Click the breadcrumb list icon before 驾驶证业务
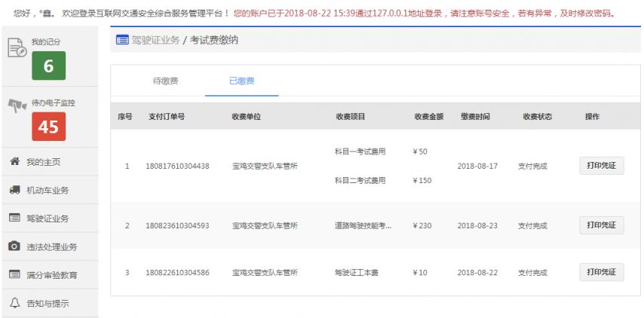 pos(122,40)
